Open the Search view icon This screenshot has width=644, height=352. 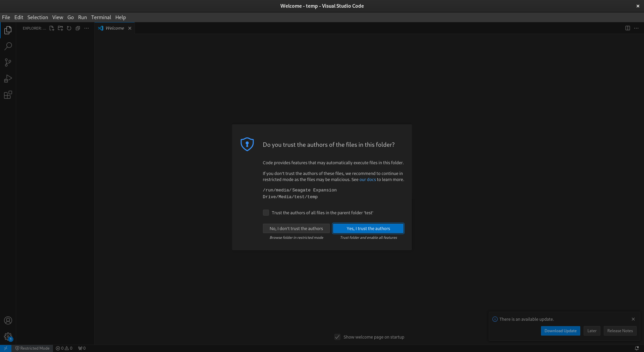(8, 46)
